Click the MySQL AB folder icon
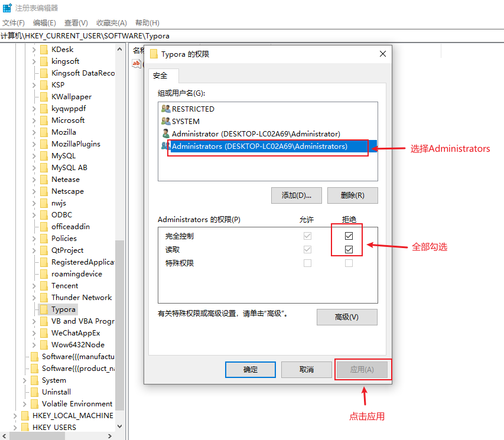 (44, 168)
